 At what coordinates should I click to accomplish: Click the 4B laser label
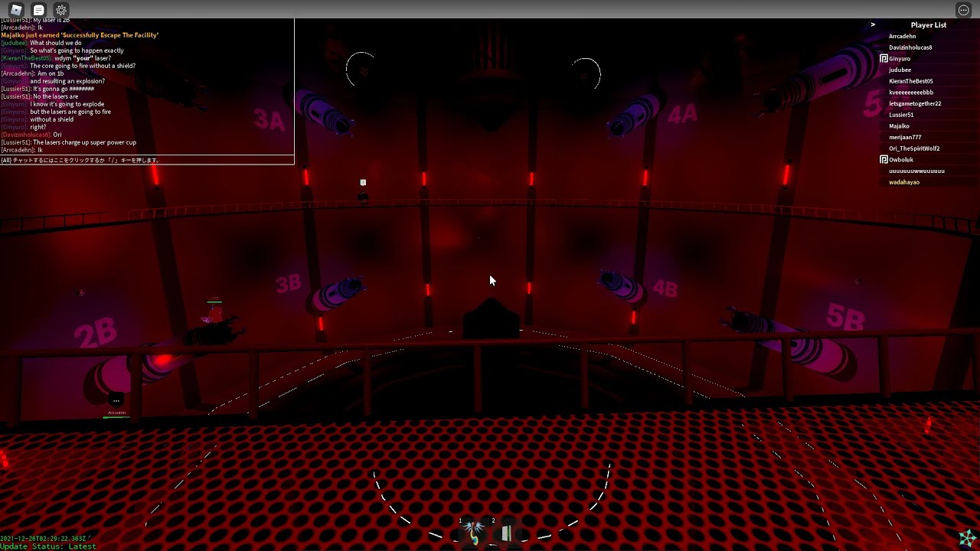click(665, 289)
